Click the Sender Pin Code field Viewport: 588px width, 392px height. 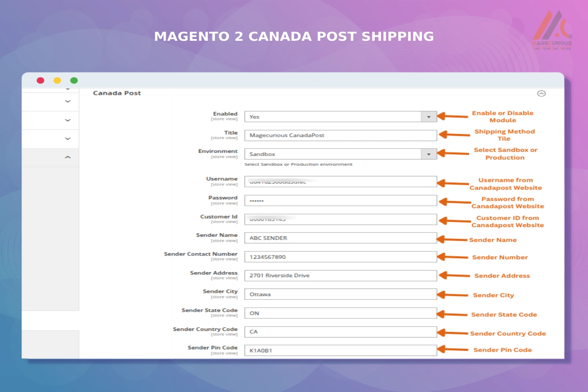pos(340,350)
